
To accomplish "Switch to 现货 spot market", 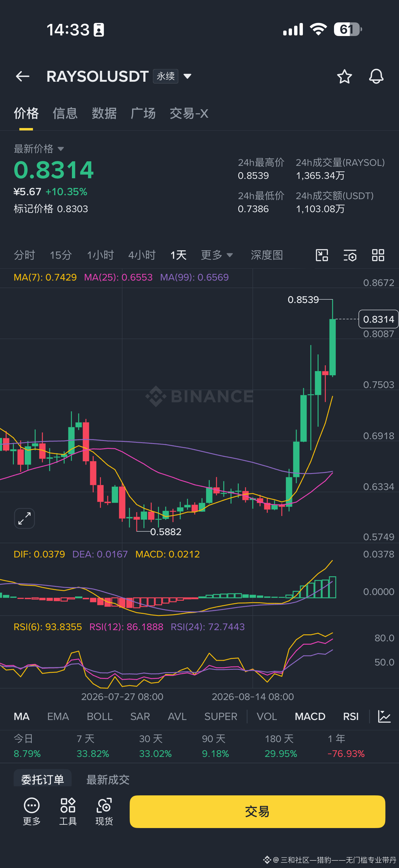I will coord(104,811).
